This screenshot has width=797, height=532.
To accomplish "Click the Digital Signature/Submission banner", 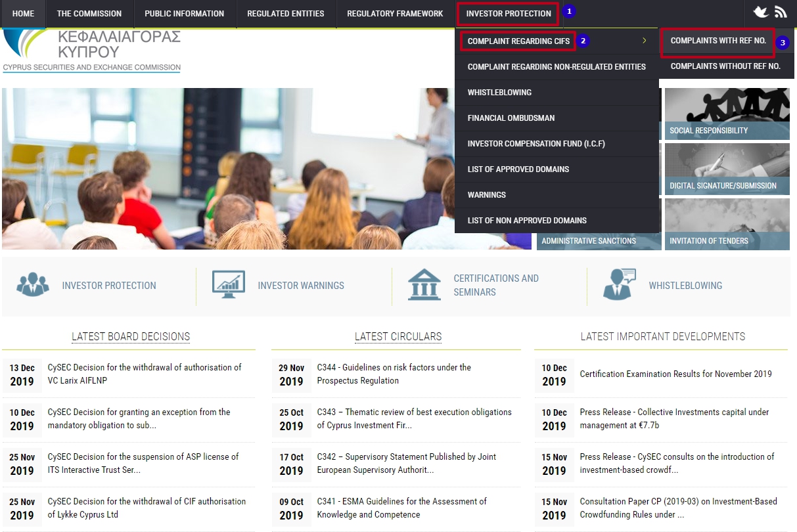I will 727,168.
